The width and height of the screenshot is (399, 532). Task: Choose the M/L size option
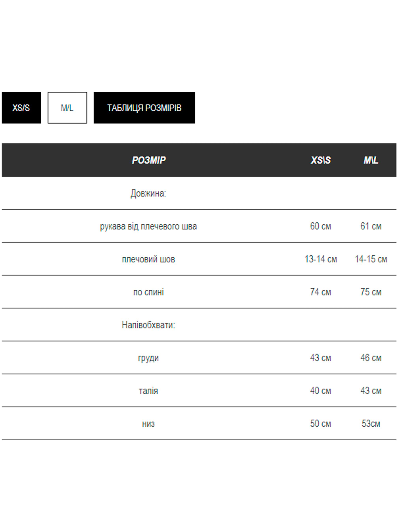(67, 108)
